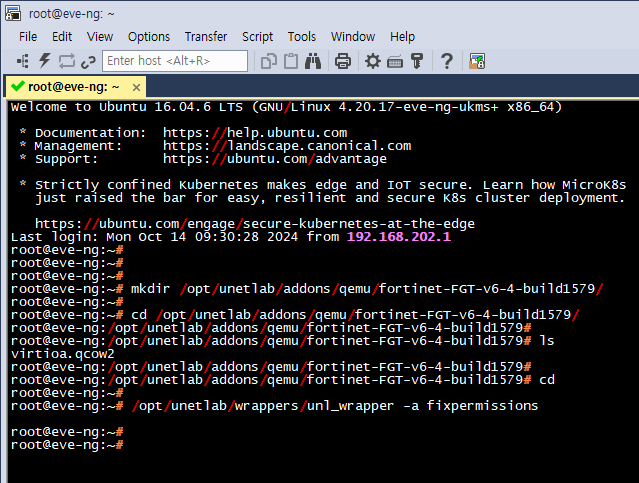Open Help question mark icon
The width and height of the screenshot is (639, 483).
tap(447, 61)
